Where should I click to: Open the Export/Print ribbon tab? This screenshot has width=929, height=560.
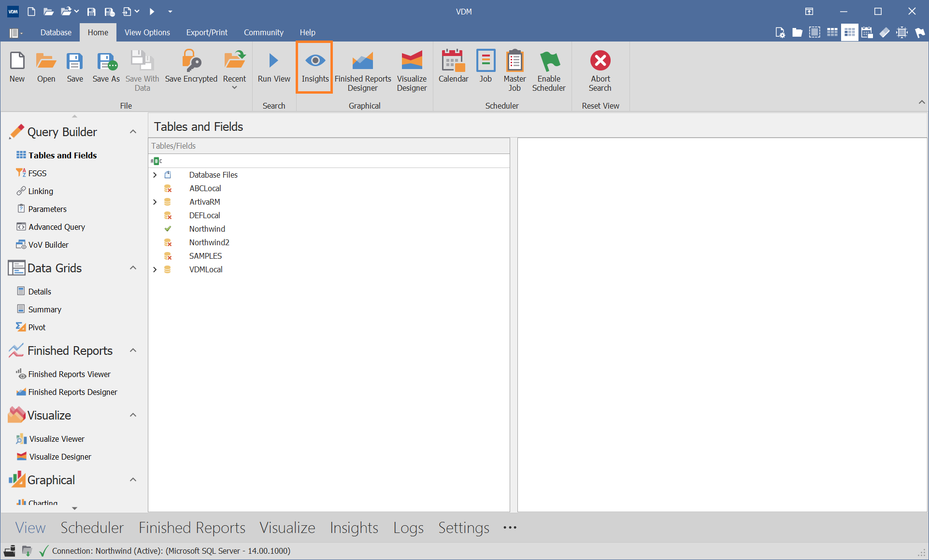coord(207,32)
